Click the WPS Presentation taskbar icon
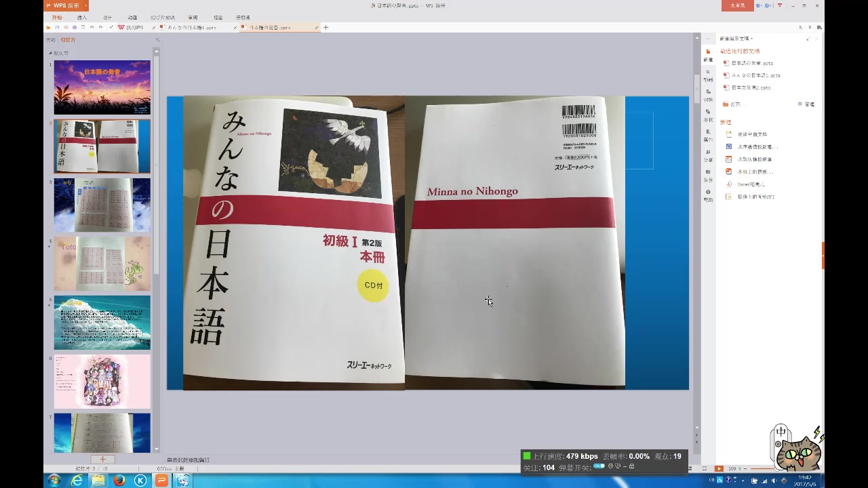Screen dimensions: 868x488 point(161,481)
